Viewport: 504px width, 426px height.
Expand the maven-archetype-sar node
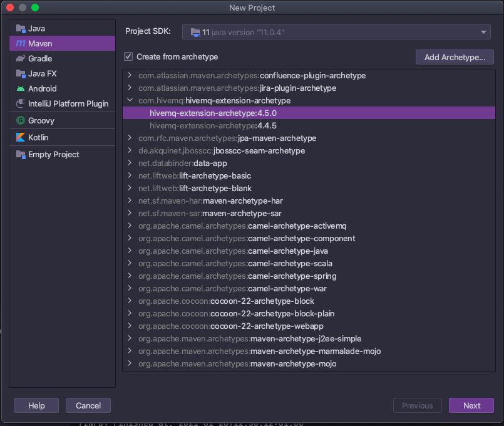point(130,213)
